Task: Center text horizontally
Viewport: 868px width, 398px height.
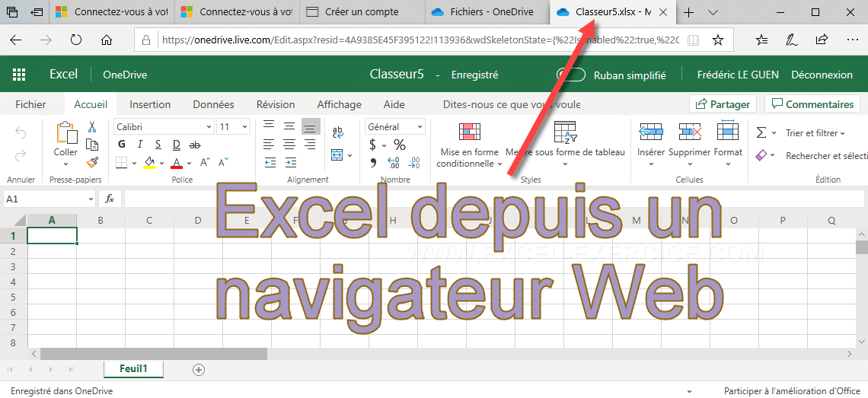Action: pos(289,145)
